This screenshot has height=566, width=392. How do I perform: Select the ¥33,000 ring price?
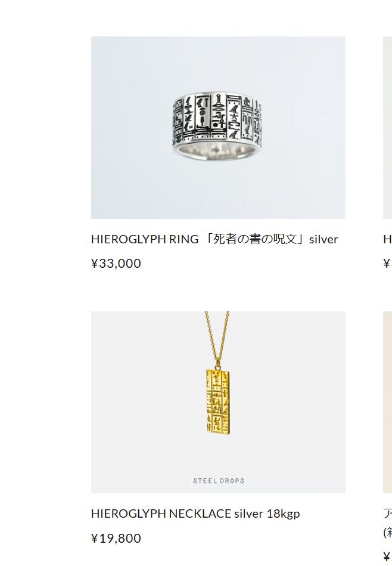tap(116, 263)
